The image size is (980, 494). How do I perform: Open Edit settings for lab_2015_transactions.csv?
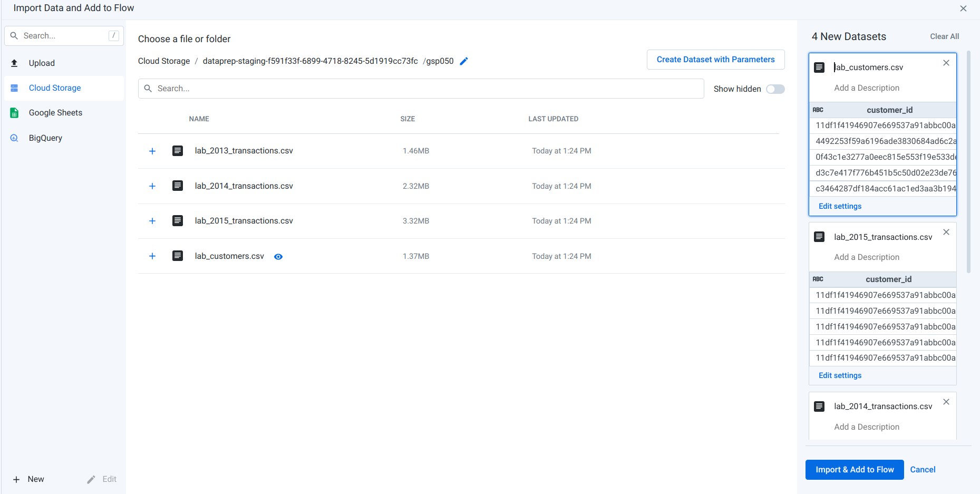coord(840,375)
